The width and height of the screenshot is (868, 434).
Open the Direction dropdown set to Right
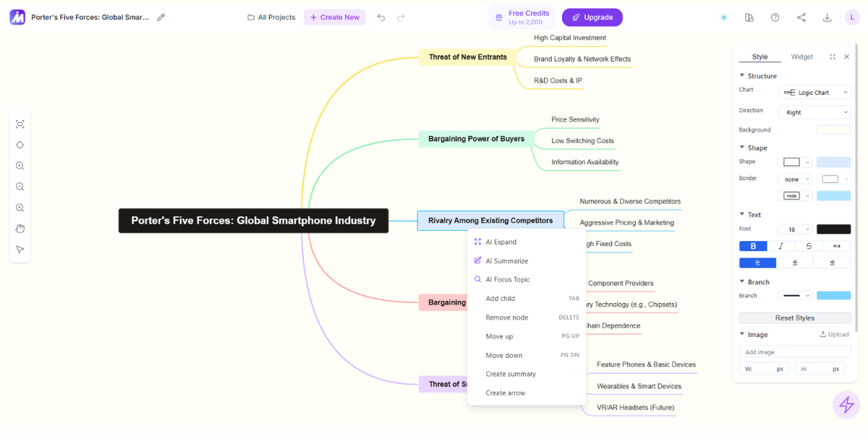point(815,113)
